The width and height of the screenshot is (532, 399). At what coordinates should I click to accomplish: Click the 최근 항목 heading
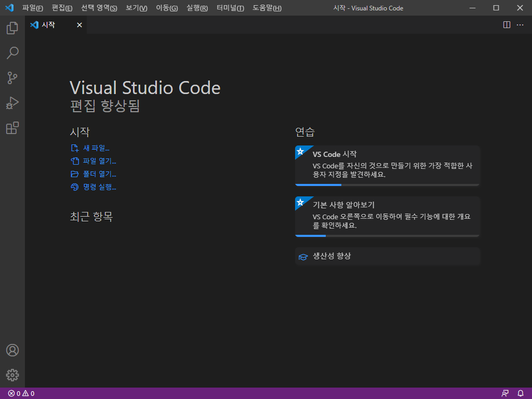pyautogui.click(x=91, y=217)
